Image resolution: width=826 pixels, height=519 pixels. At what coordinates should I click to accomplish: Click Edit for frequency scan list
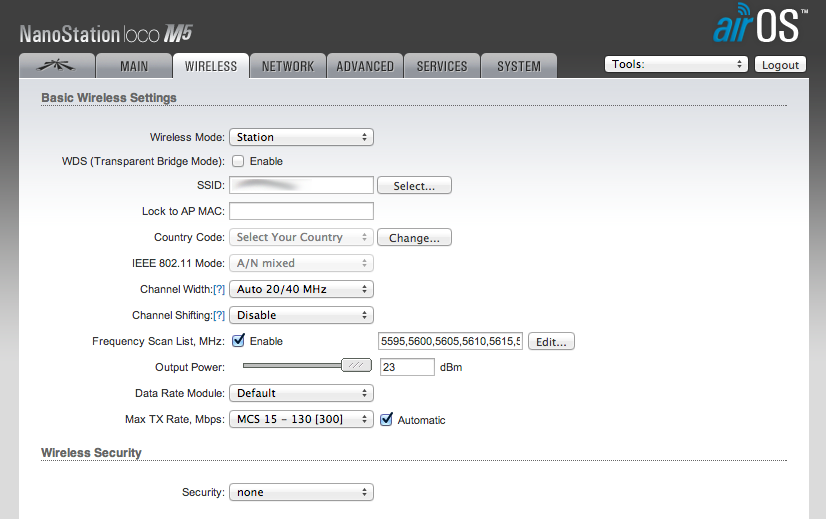point(551,342)
